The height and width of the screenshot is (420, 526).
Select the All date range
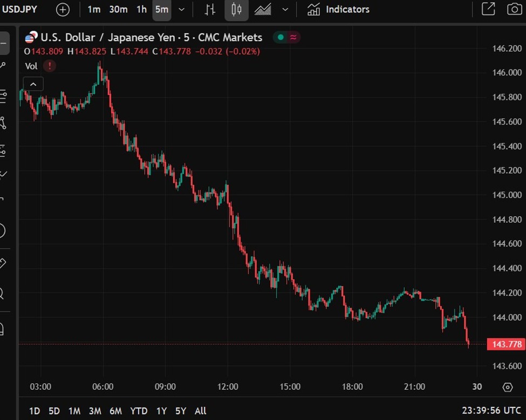(200, 411)
